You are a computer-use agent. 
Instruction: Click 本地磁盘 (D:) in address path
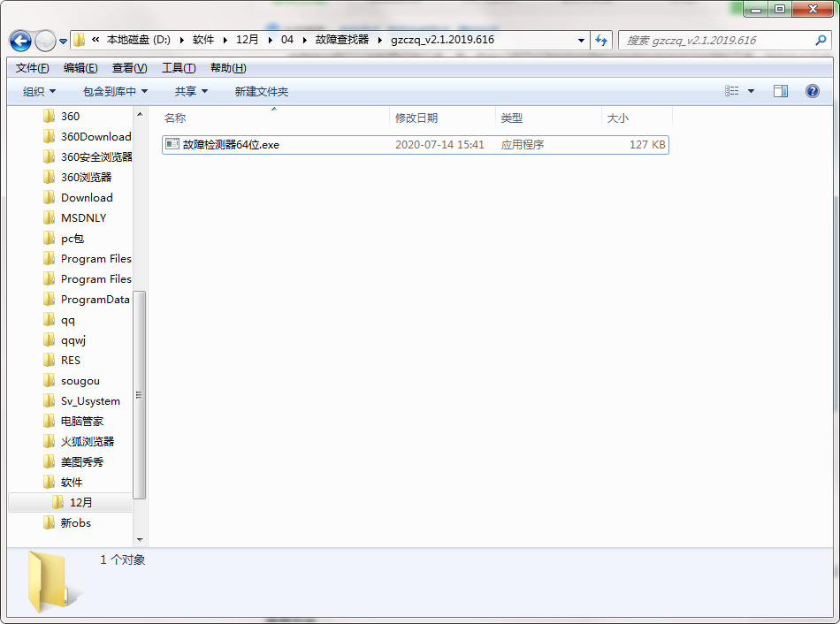[x=138, y=40]
